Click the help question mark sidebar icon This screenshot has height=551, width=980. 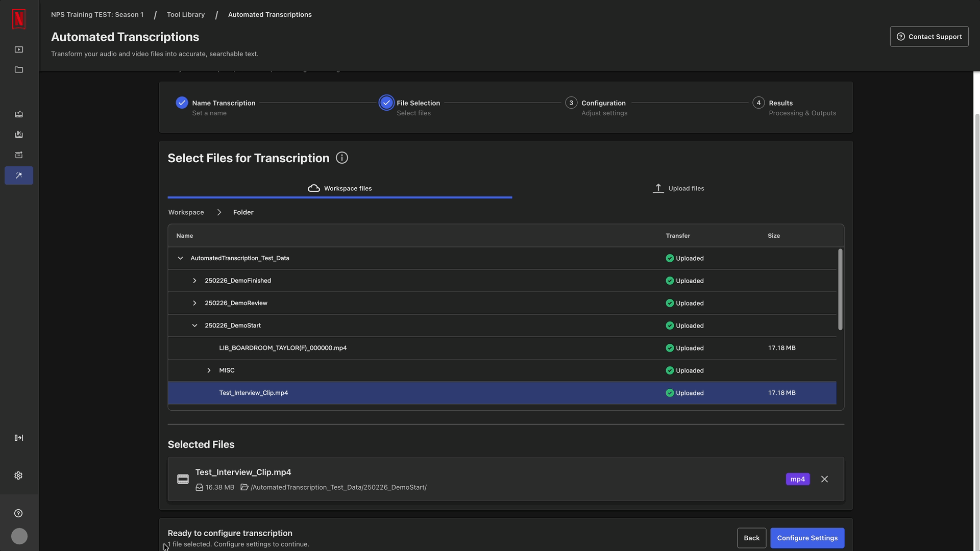click(18, 513)
